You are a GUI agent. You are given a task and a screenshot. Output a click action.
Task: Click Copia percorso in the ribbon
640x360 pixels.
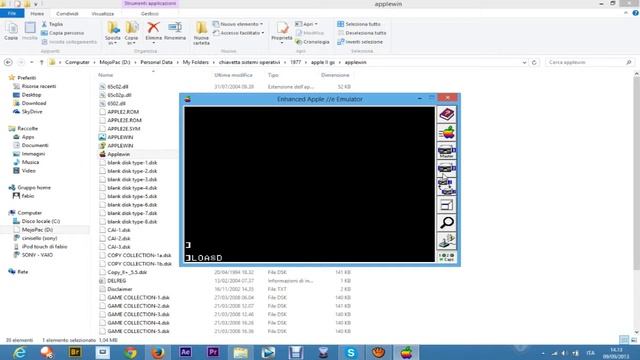click(62, 33)
